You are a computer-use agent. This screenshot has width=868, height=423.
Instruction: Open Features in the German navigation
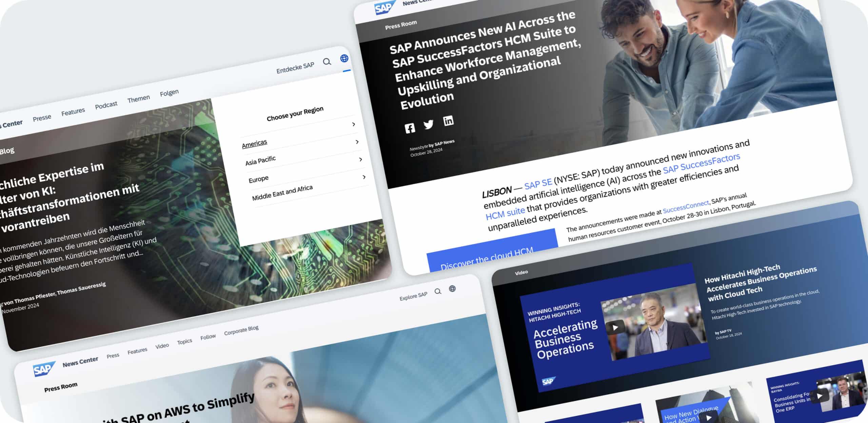pyautogui.click(x=73, y=111)
